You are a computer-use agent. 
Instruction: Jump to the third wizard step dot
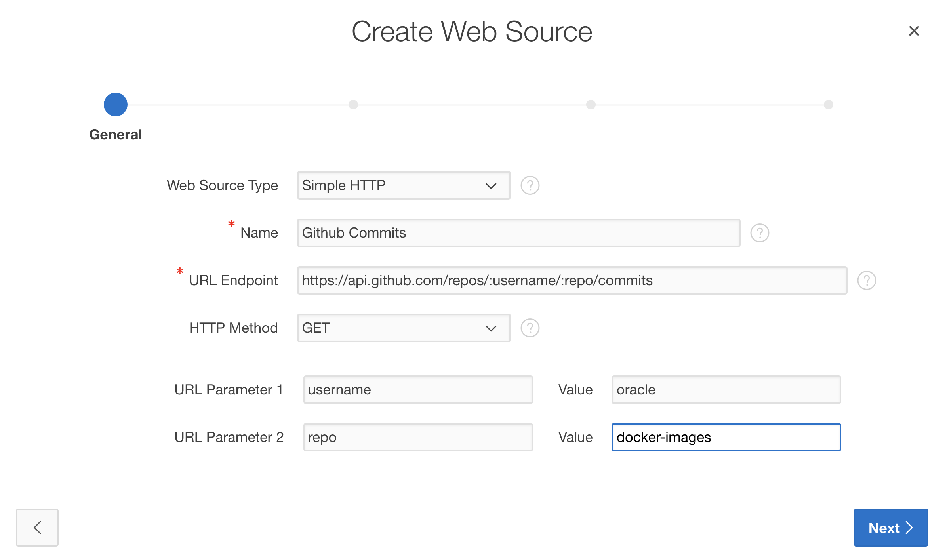coord(591,105)
